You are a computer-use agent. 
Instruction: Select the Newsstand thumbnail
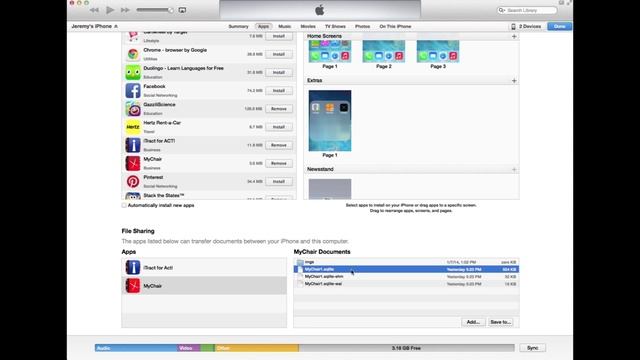[330, 189]
